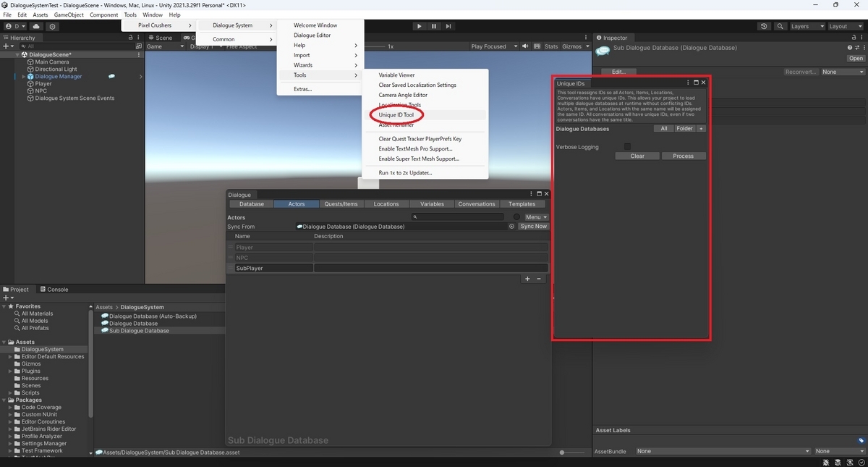Add an actor with the plus button
This screenshot has width=868, height=467.
pos(527,279)
